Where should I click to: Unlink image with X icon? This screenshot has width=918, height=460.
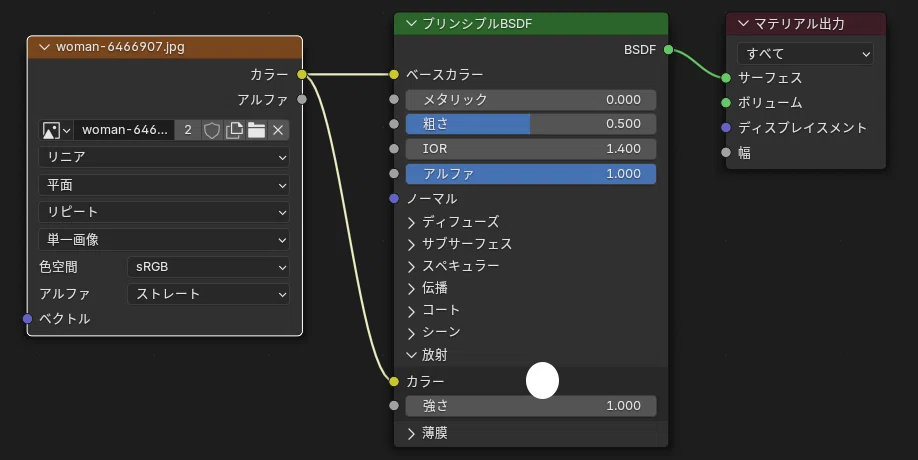point(278,130)
